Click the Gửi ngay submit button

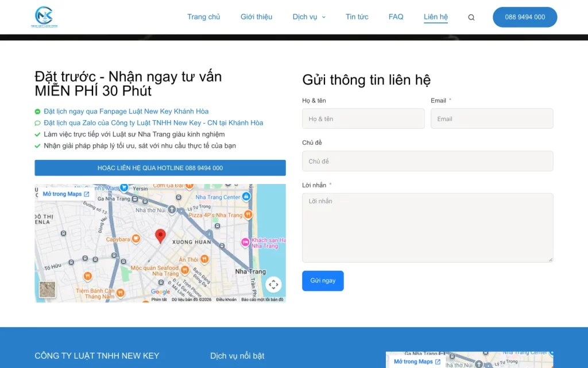[x=323, y=281]
